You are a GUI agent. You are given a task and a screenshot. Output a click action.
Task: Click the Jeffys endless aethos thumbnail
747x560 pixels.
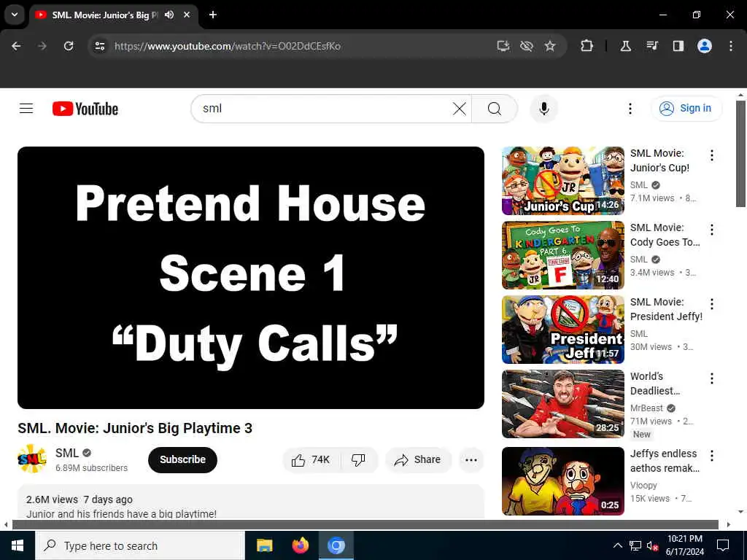coord(562,481)
